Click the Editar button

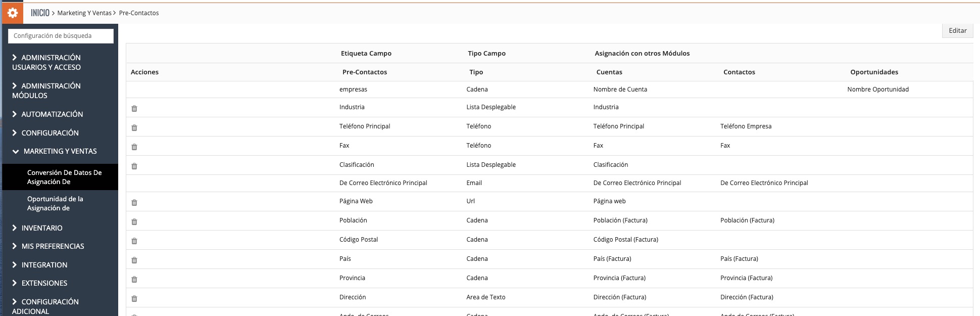click(x=957, y=31)
